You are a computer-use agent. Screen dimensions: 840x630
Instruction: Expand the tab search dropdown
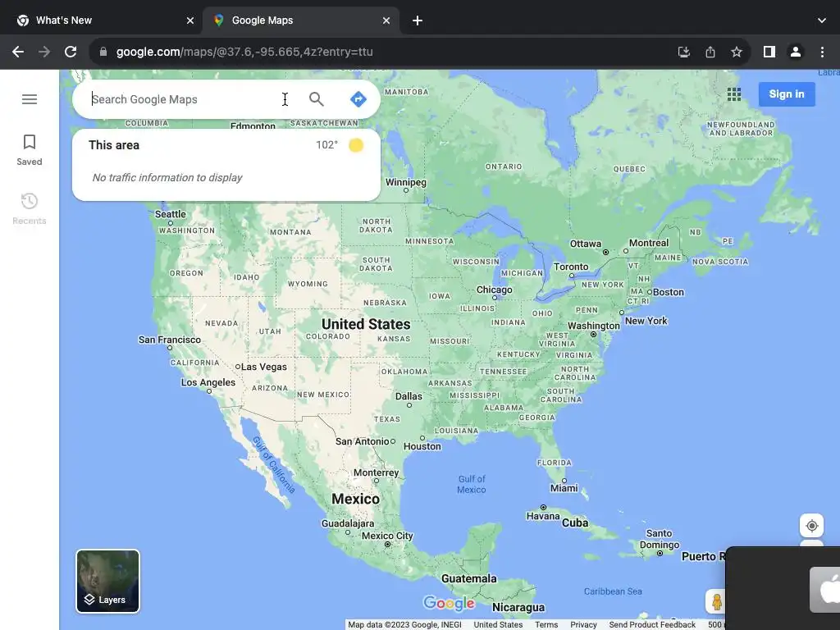pyautogui.click(x=822, y=21)
